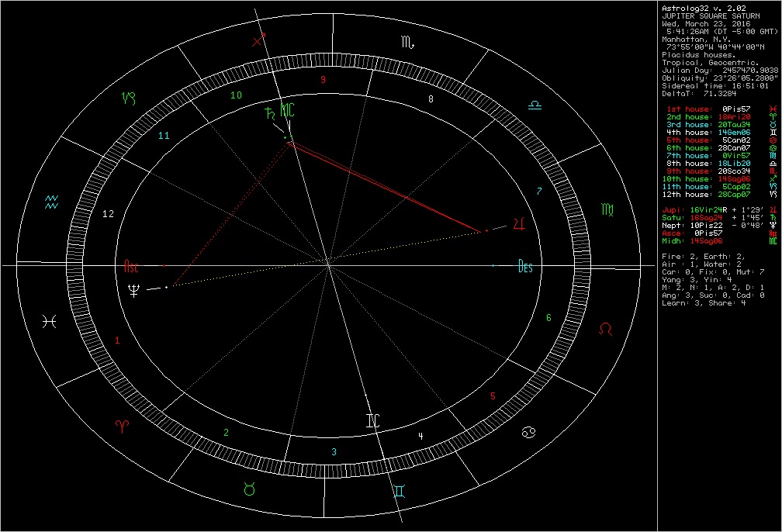The width and height of the screenshot is (782, 532).
Task: Click the Aries glyph on the lower-left rim
Action: point(121,427)
